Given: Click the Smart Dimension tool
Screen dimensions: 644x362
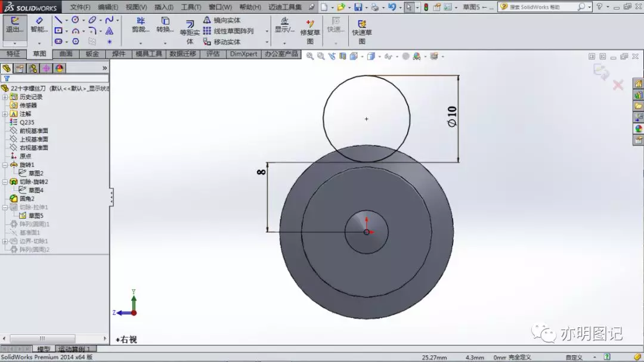Looking at the screenshot, I should tap(39, 24).
